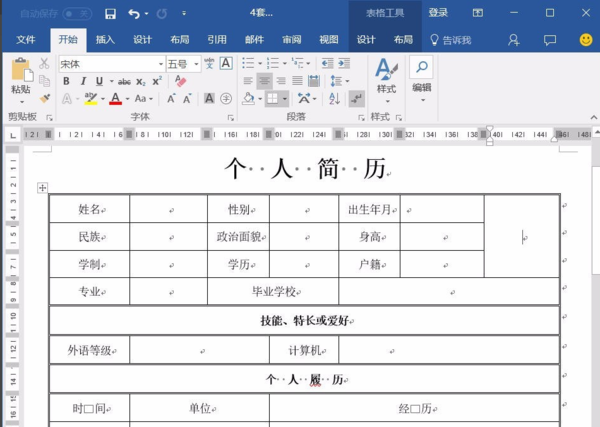Toggle Center alignment
This screenshot has width=600, height=427.
point(264,81)
